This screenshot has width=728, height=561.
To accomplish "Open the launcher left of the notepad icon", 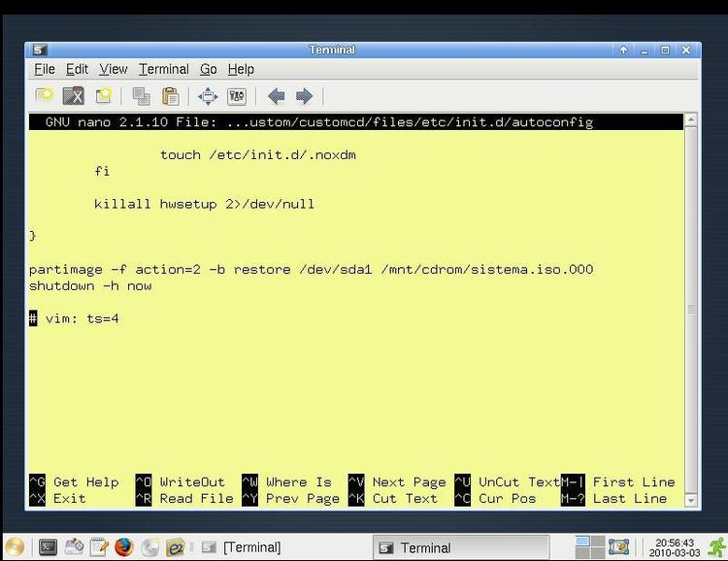I will 74,547.
